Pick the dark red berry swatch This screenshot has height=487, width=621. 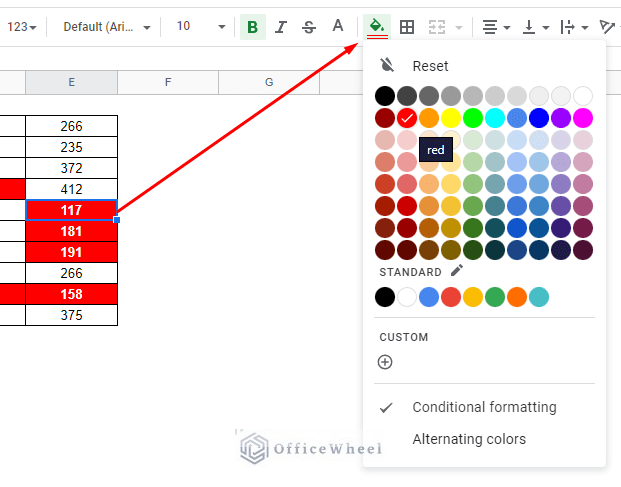pyautogui.click(x=385, y=118)
